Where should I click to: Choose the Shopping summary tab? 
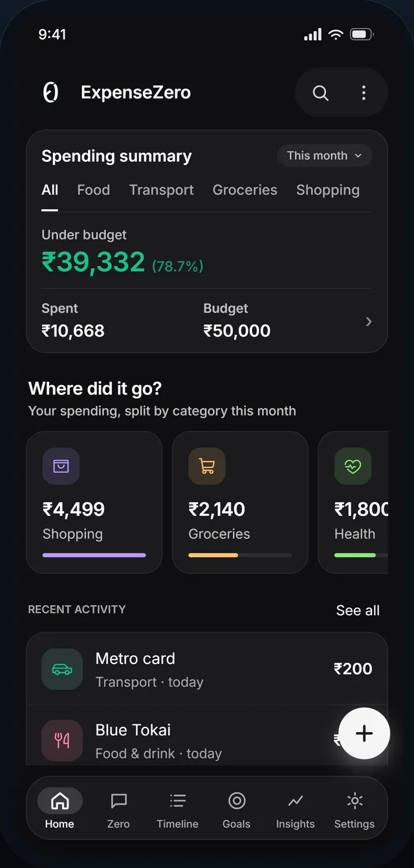click(327, 190)
